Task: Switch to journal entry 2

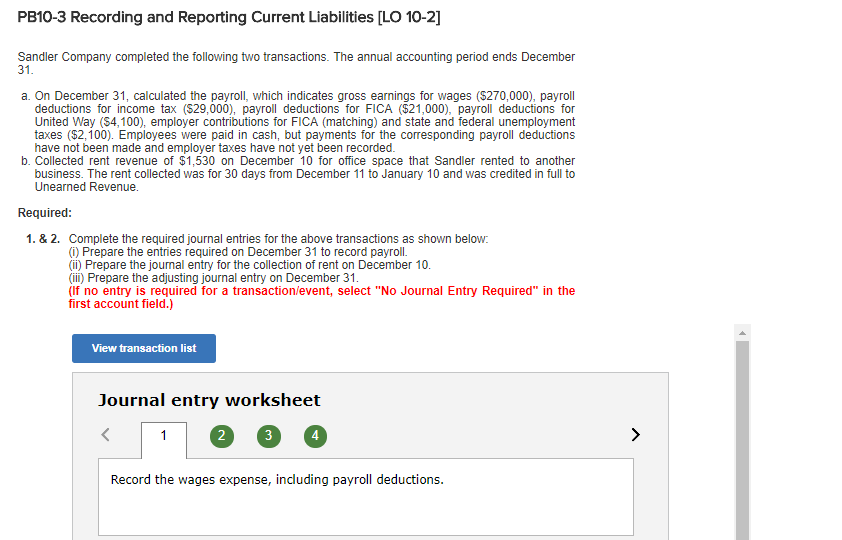Action: 222,436
